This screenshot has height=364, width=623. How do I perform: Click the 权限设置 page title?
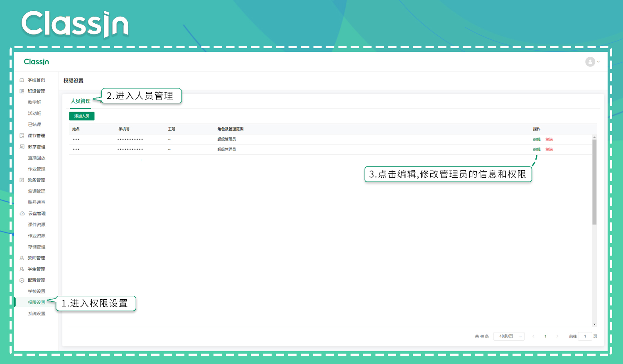74,81
